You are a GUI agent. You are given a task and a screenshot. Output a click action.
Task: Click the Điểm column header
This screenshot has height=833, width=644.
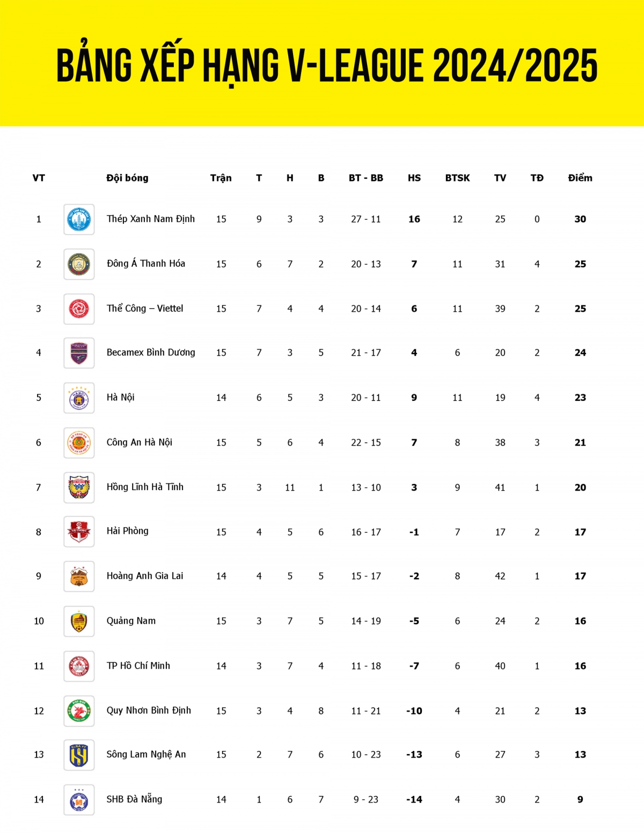580,178
